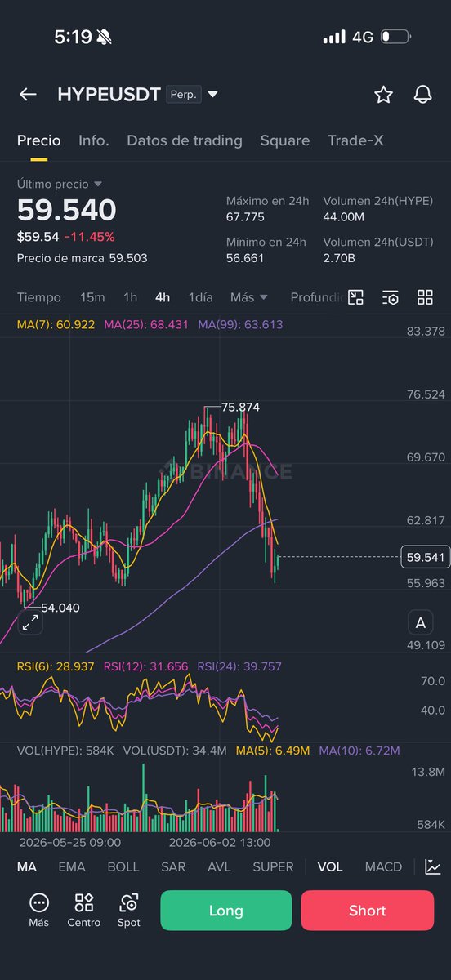The height and width of the screenshot is (980, 451).
Task: Tap the Máximo en 24h value 67.775
Action: [x=246, y=217]
